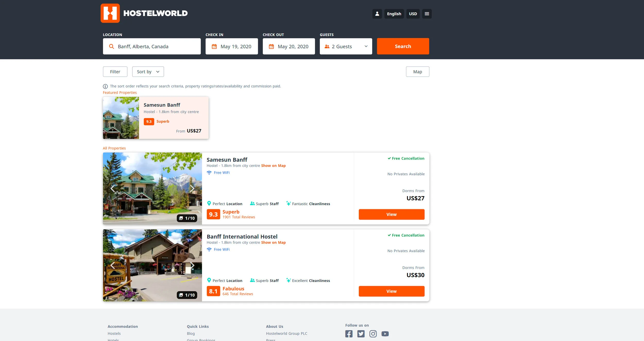Open the Hostels footer link
The height and width of the screenshot is (341, 644).
coord(114,334)
